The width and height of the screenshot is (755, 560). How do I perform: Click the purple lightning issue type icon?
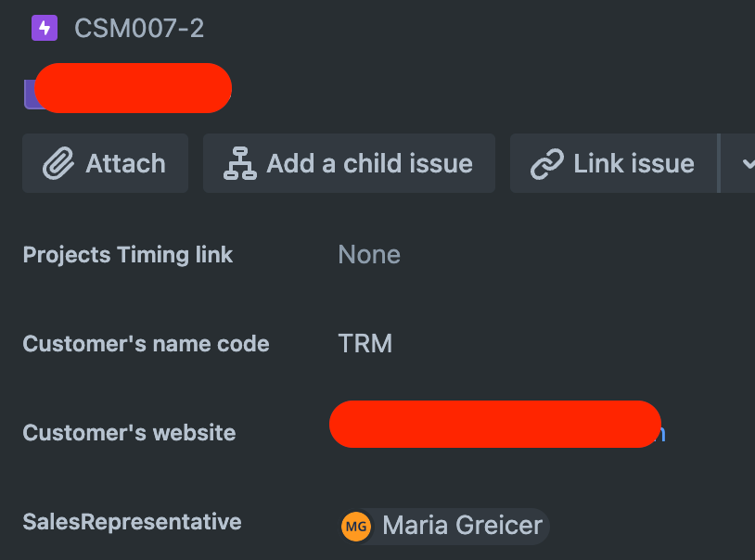43,29
